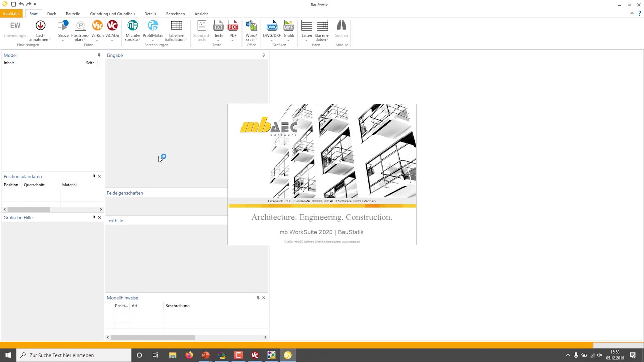Open the Windows Start menu

tap(8, 355)
